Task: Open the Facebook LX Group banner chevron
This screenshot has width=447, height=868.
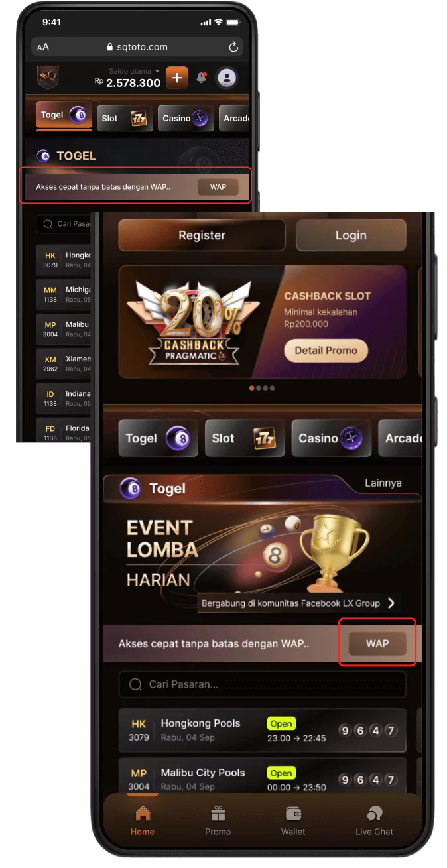Action: click(x=391, y=603)
